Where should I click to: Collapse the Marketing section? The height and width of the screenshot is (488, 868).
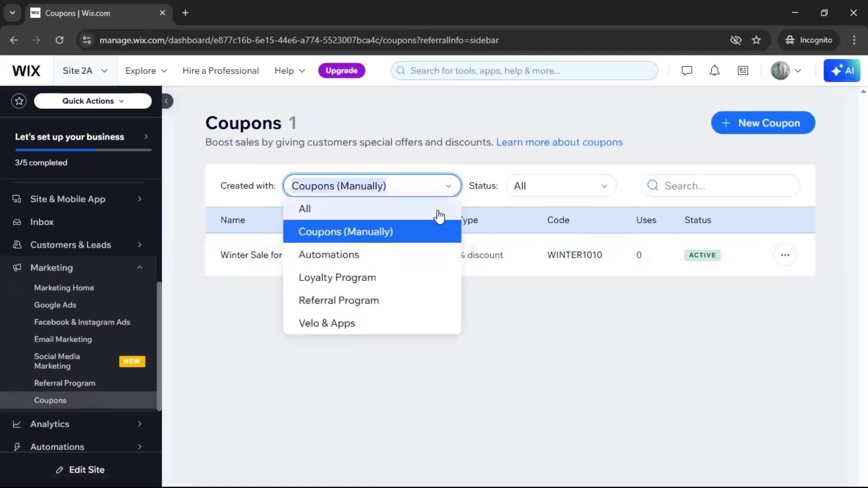[x=140, y=267]
